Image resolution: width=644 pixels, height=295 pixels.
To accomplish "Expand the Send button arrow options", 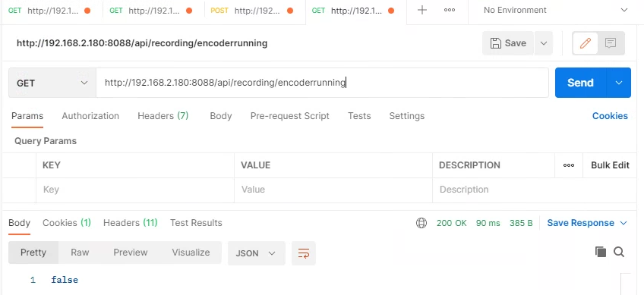I will 618,83.
